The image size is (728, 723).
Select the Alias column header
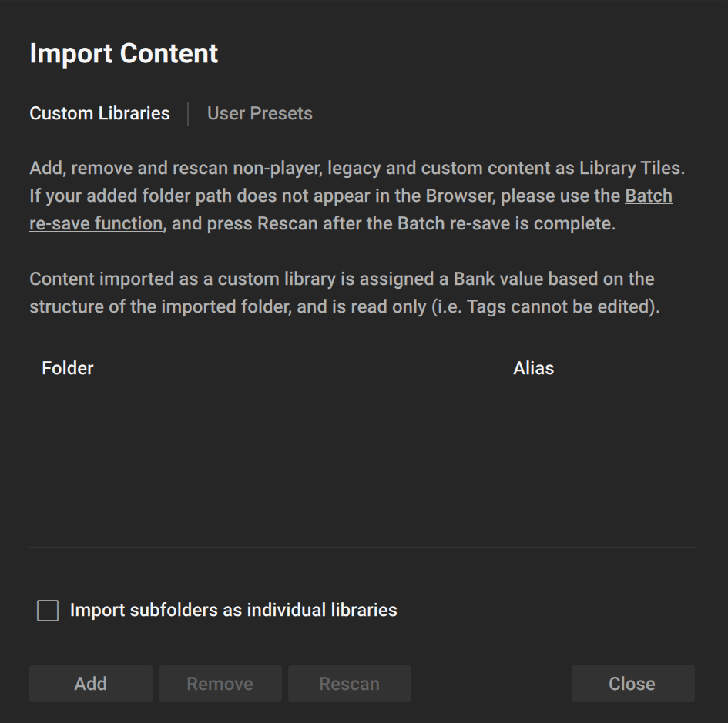point(533,368)
